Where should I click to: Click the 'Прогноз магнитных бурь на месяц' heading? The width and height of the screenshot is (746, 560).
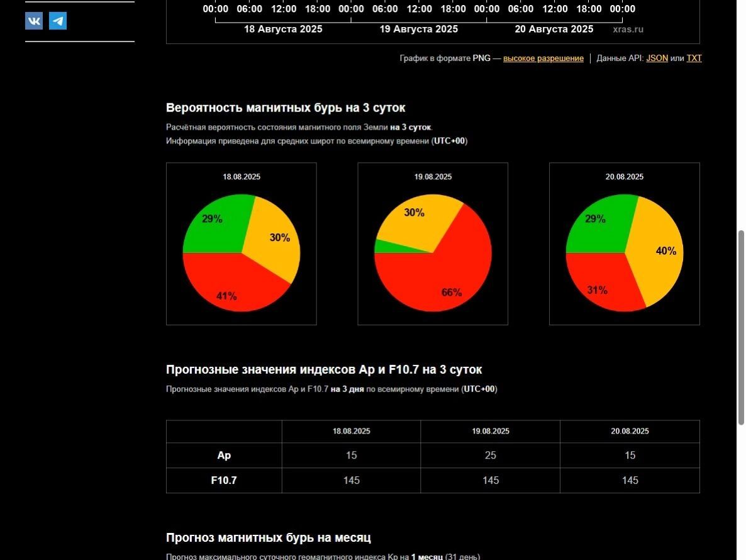click(x=269, y=538)
